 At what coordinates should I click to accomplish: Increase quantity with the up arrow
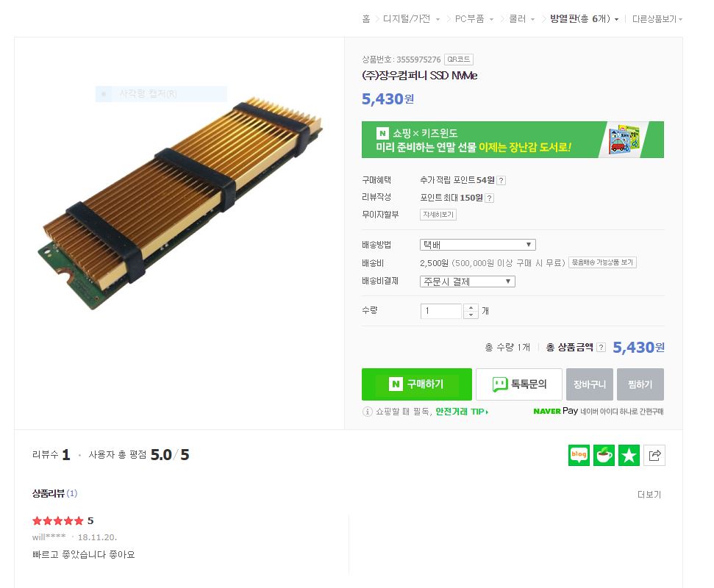click(471, 308)
